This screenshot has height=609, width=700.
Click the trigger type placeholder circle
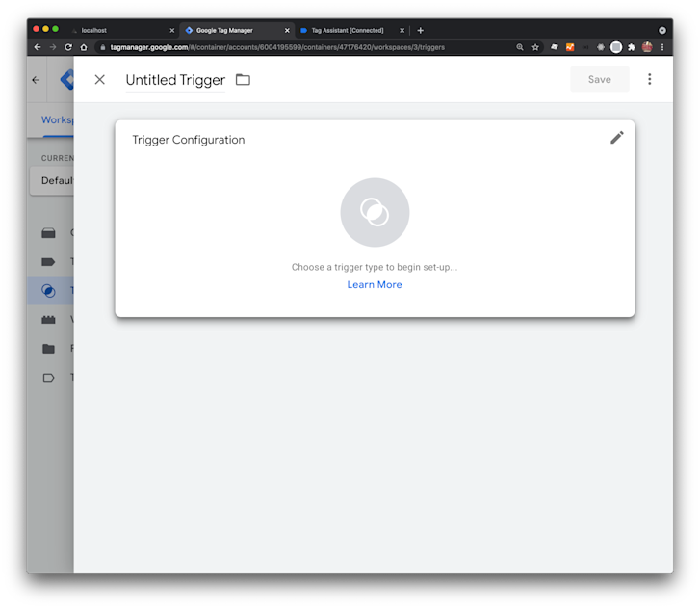375,212
